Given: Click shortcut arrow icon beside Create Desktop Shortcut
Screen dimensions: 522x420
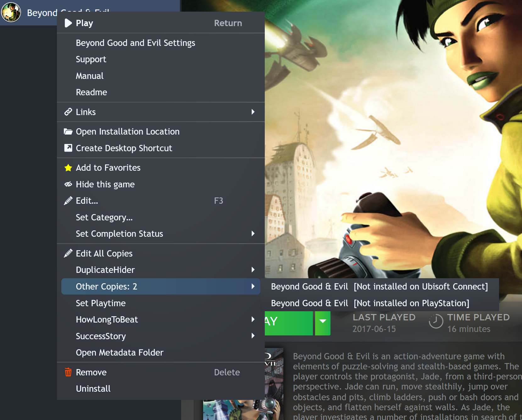Looking at the screenshot, I should tap(68, 148).
